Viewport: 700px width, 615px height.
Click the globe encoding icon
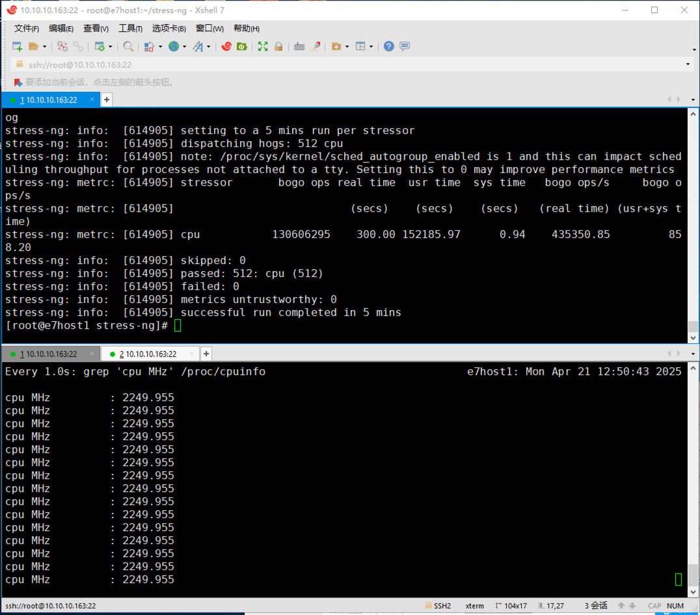click(174, 46)
